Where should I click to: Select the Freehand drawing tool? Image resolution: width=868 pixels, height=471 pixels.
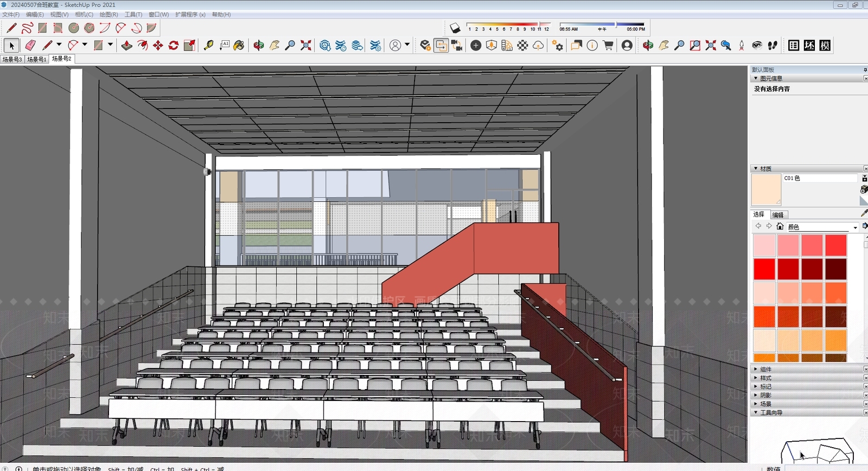pyautogui.click(x=27, y=28)
